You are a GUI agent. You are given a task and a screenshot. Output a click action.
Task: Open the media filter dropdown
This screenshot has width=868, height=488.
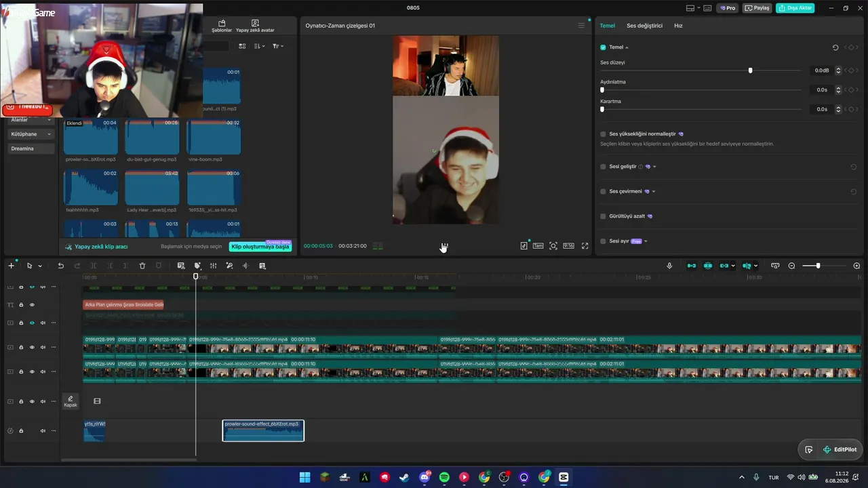[278, 46]
